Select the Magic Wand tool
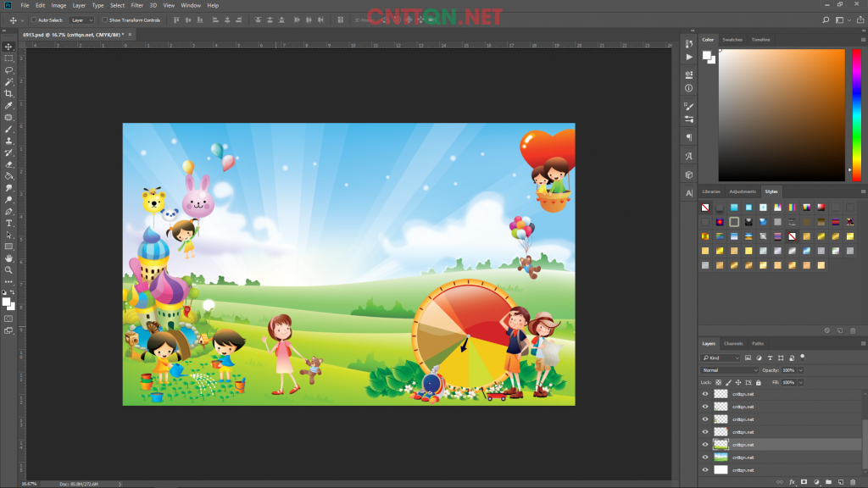Viewport: 868px width, 488px height. tap(8, 82)
